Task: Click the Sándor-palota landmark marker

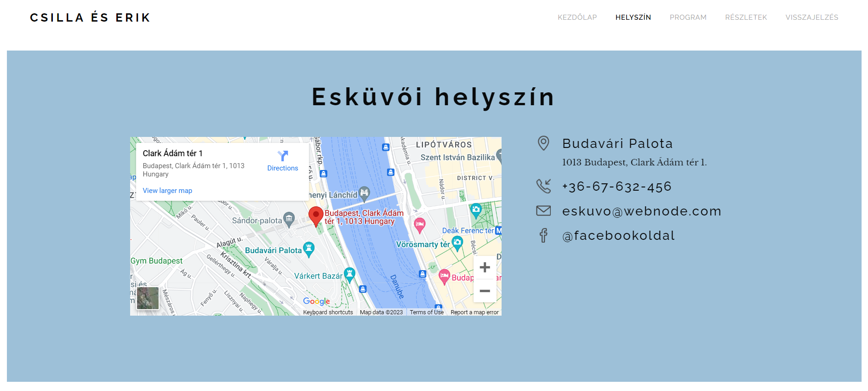Action: pos(289,219)
